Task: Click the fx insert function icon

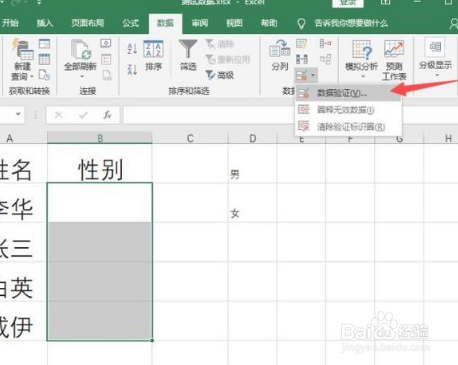Action: [107, 115]
